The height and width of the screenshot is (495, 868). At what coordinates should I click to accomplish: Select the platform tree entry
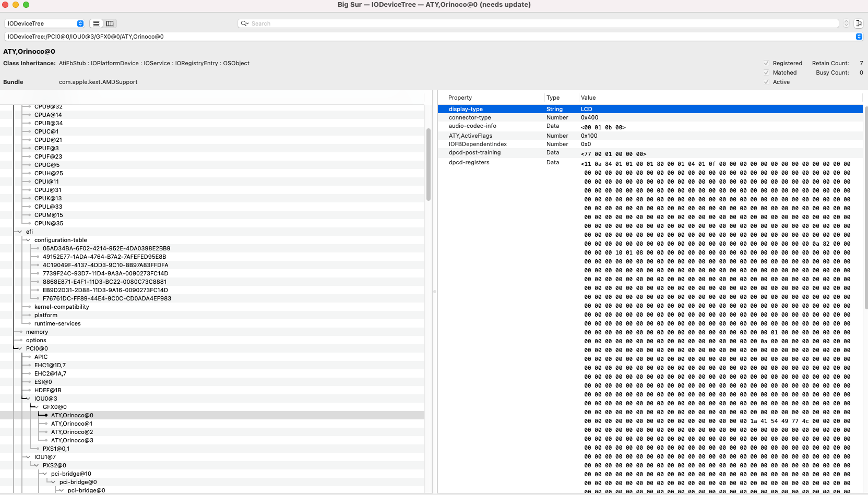tap(46, 315)
